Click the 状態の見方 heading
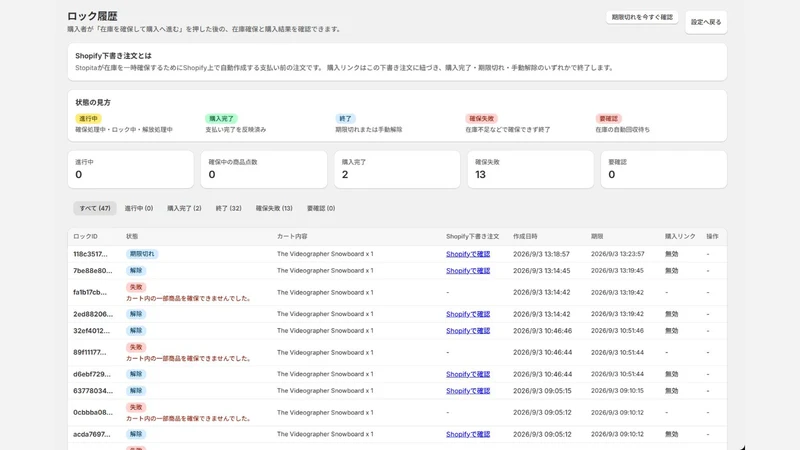Image resolution: width=800 pixels, height=450 pixels. click(x=93, y=103)
